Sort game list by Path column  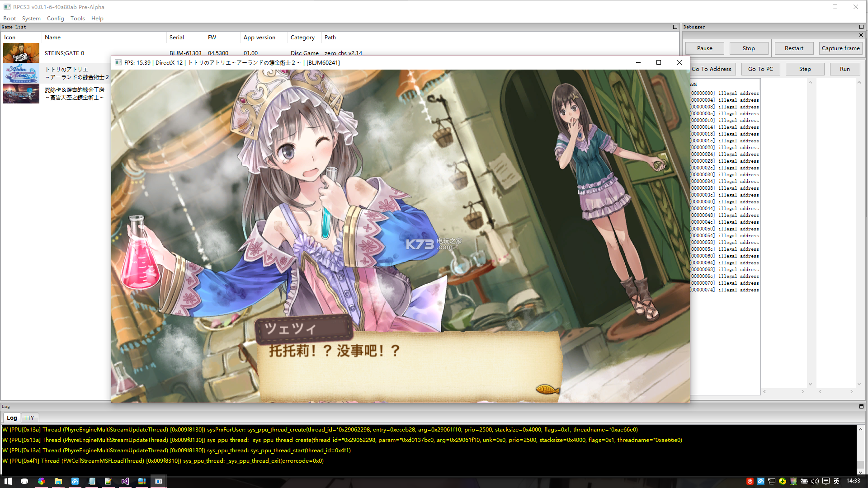coord(358,38)
